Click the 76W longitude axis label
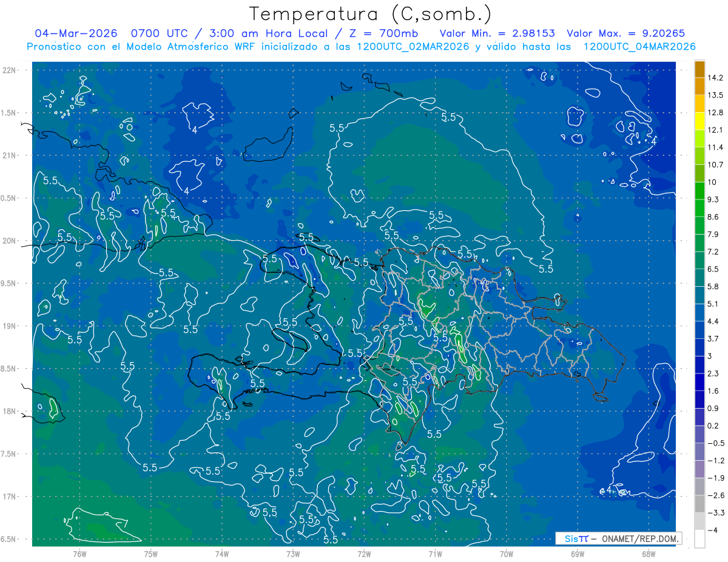 (79, 554)
